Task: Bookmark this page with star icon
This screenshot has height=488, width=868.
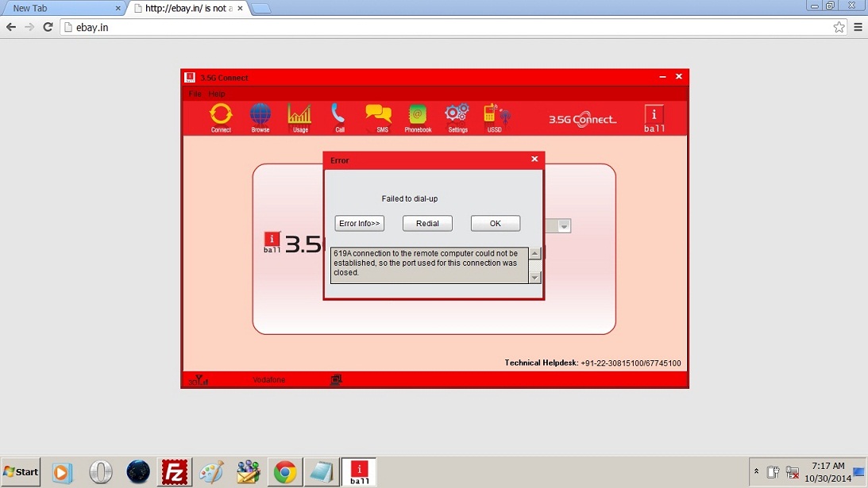Action: pyautogui.click(x=839, y=27)
